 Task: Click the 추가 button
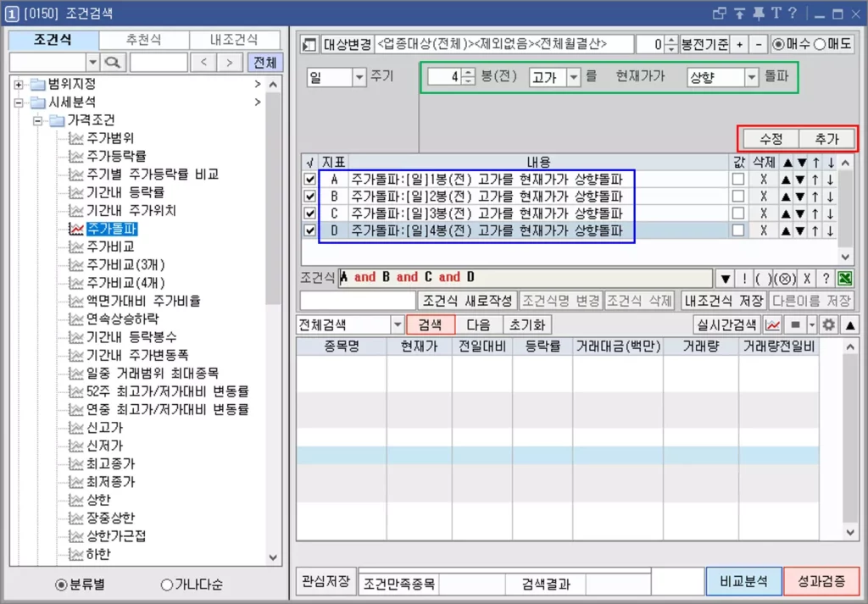coord(827,139)
